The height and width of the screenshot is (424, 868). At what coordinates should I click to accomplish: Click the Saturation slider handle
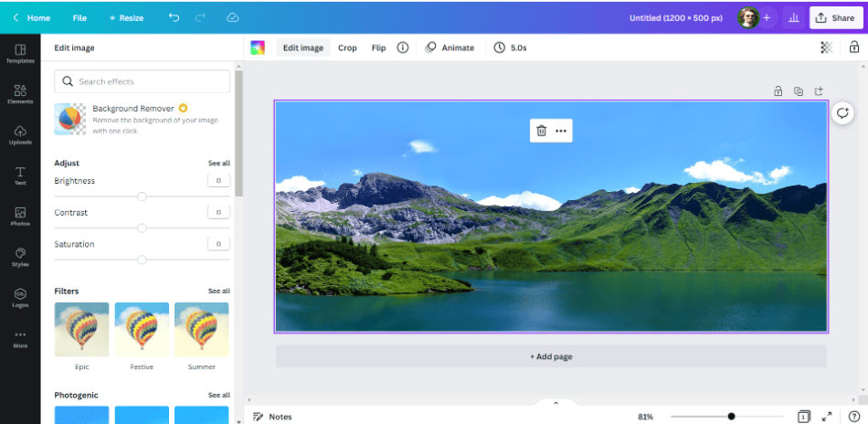point(142,260)
